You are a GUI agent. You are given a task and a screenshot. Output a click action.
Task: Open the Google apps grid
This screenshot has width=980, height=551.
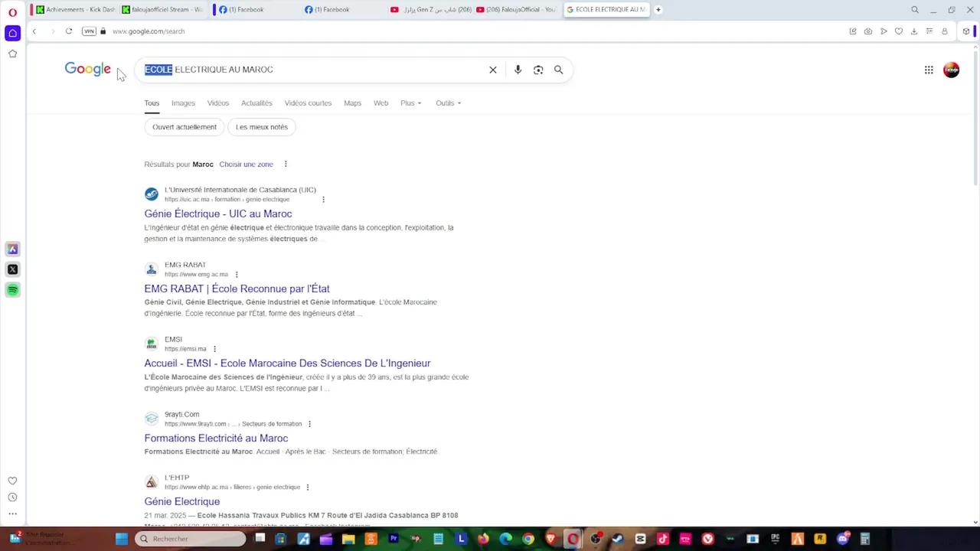929,70
